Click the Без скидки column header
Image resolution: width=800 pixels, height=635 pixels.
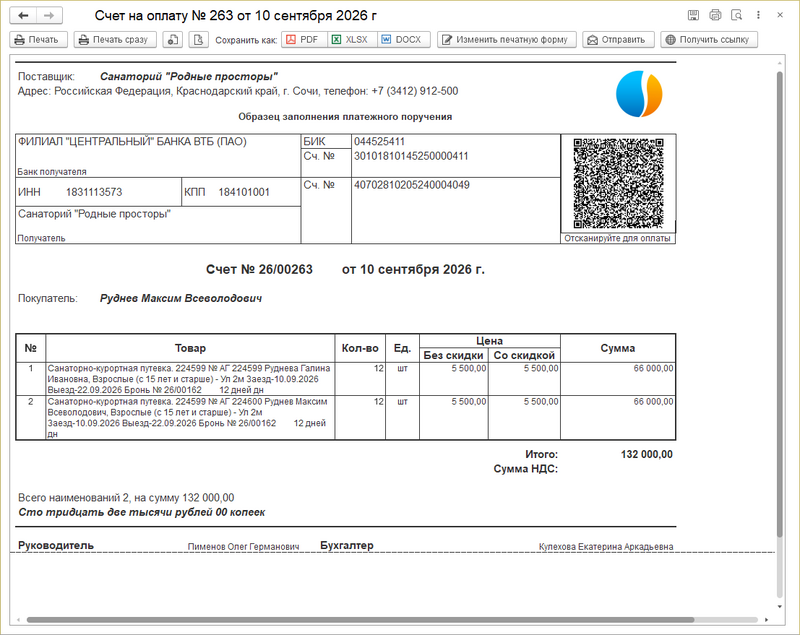pos(454,355)
